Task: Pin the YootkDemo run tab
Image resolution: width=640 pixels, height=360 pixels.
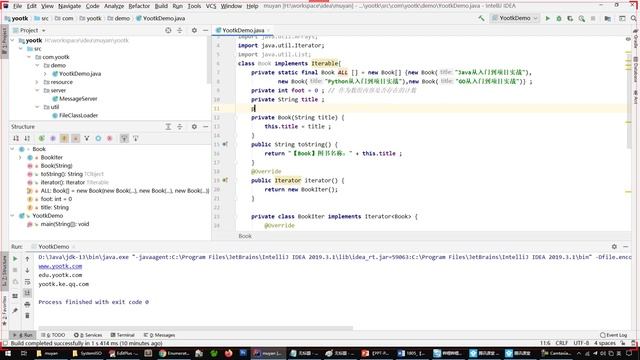Action: click(15, 311)
